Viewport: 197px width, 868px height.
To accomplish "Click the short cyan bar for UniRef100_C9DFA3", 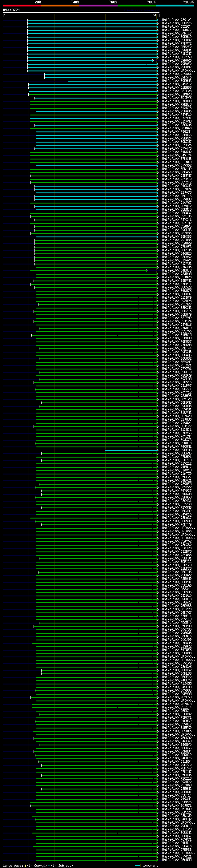I will pyautogui.click(x=131, y=450).
